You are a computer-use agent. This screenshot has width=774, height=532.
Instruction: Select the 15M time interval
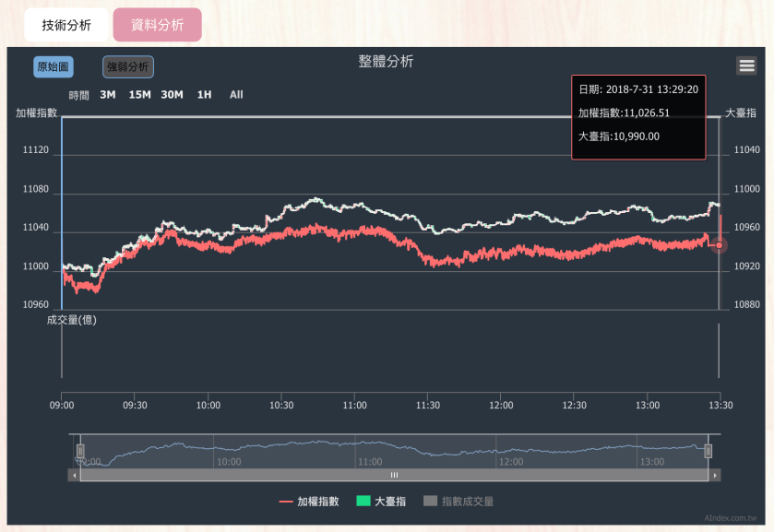pos(138,94)
